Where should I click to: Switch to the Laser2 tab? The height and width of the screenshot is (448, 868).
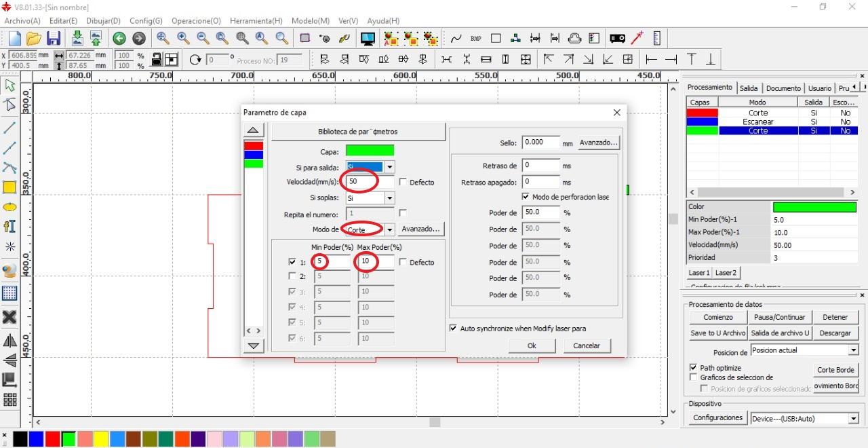pos(726,273)
